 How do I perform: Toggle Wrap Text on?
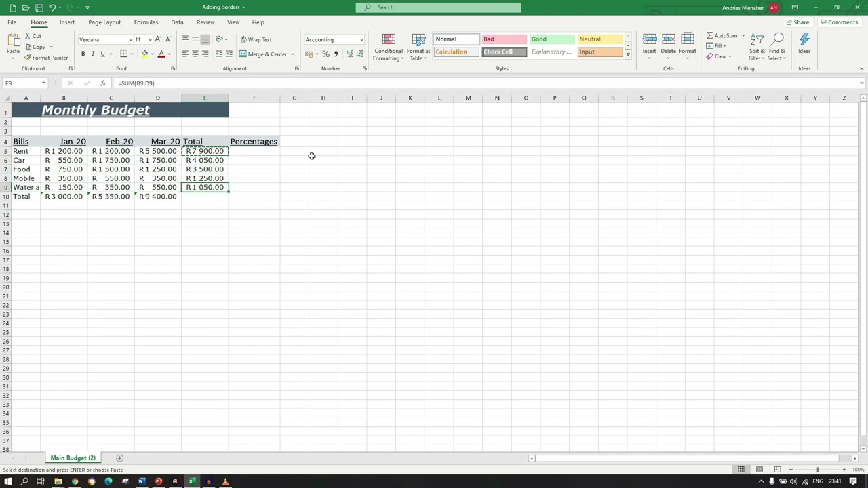[256, 39]
